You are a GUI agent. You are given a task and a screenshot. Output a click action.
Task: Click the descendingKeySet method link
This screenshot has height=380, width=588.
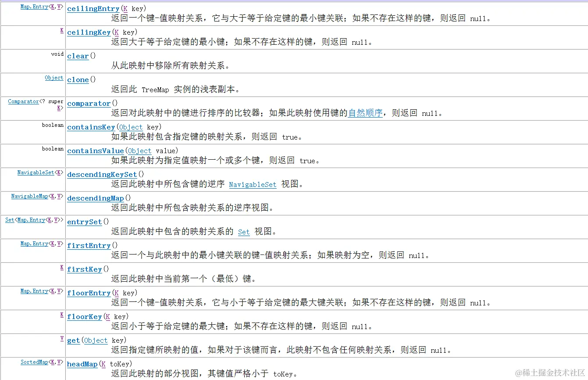102,174
